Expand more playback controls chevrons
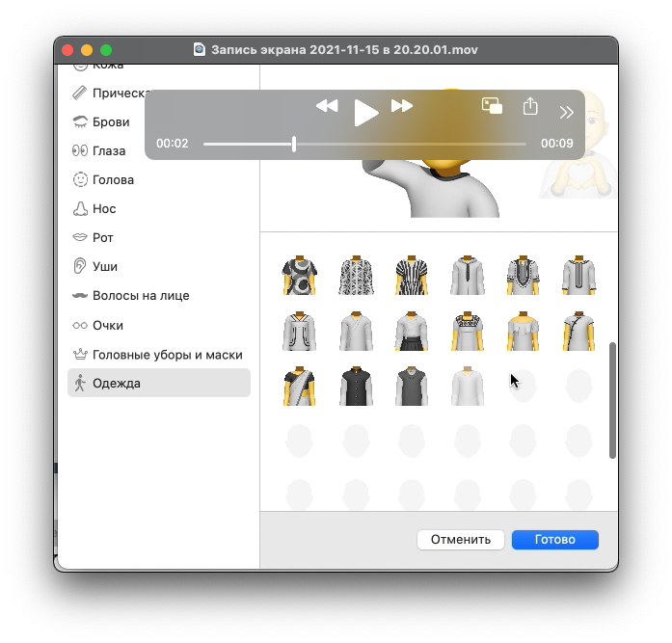672x643 pixels. click(x=566, y=112)
